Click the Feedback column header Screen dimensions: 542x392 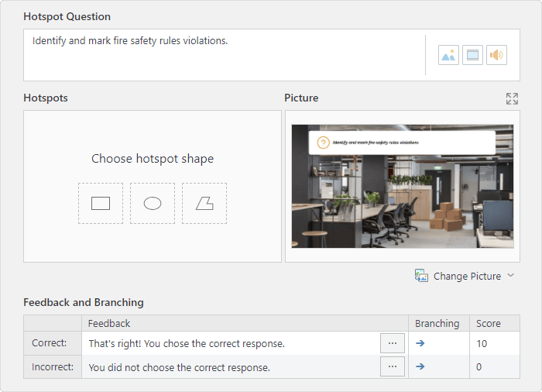pyautogui.click(x=245, y=323)
